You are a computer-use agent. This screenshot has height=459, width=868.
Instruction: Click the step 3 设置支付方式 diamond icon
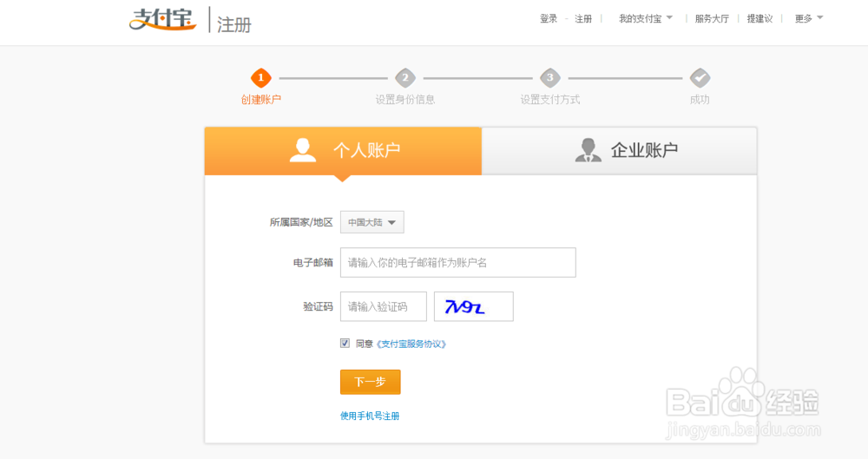coord(549,78)
